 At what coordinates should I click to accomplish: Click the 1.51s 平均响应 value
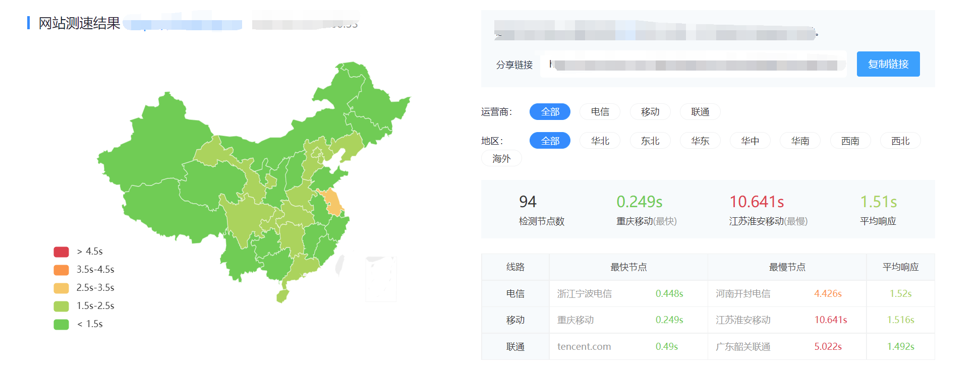(878, 202)
